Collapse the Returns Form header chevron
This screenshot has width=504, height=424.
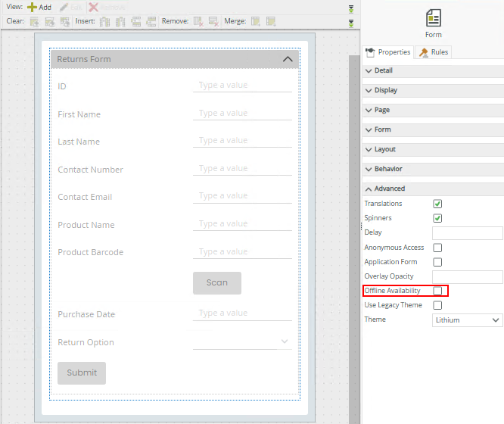[288, 59]
